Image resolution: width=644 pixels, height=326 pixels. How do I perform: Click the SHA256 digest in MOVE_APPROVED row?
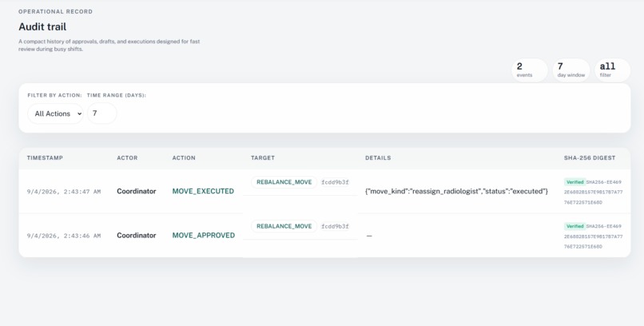[x=594, y=237]
